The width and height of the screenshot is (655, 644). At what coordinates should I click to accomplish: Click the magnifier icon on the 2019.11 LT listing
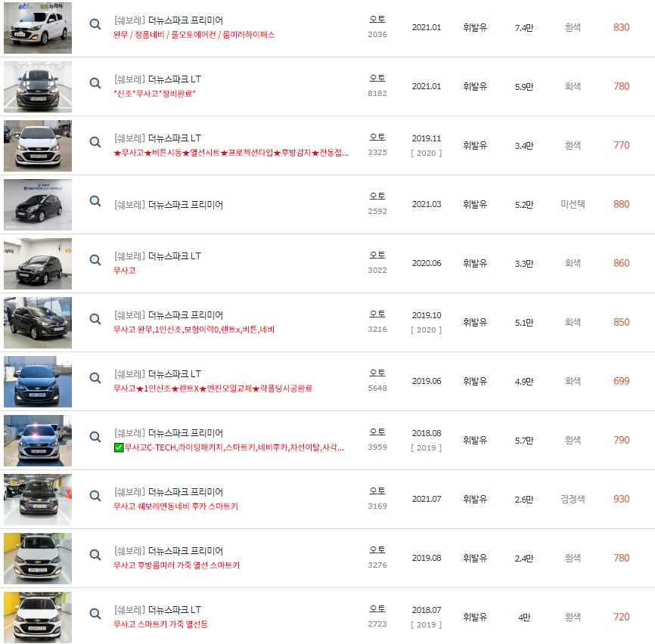click(x=95, y=143)
